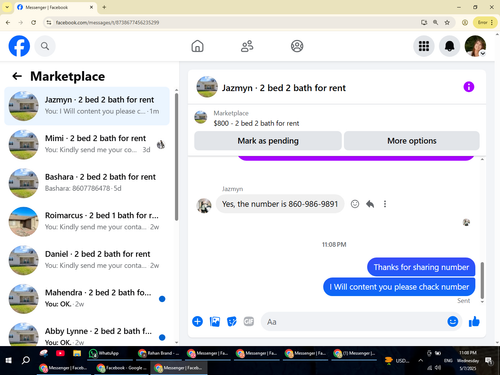Reply to Jazmyn's phone number message
Screen dimensions: 500x375
[370, 204]
